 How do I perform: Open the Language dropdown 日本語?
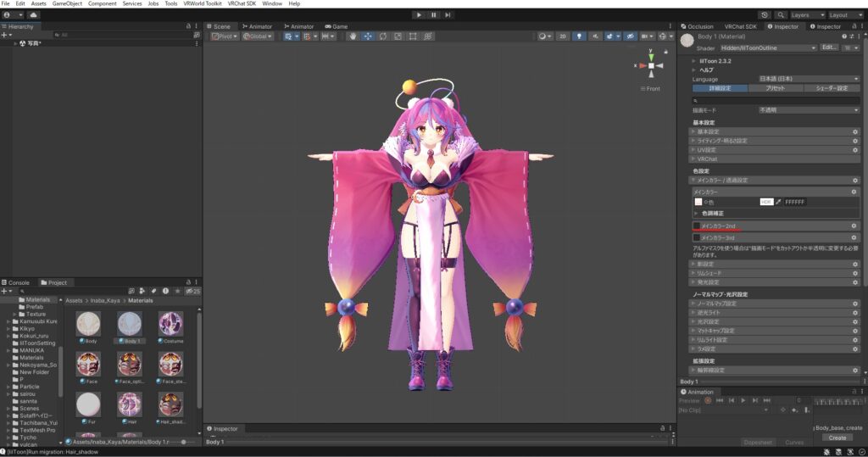[x=809, y=79]
